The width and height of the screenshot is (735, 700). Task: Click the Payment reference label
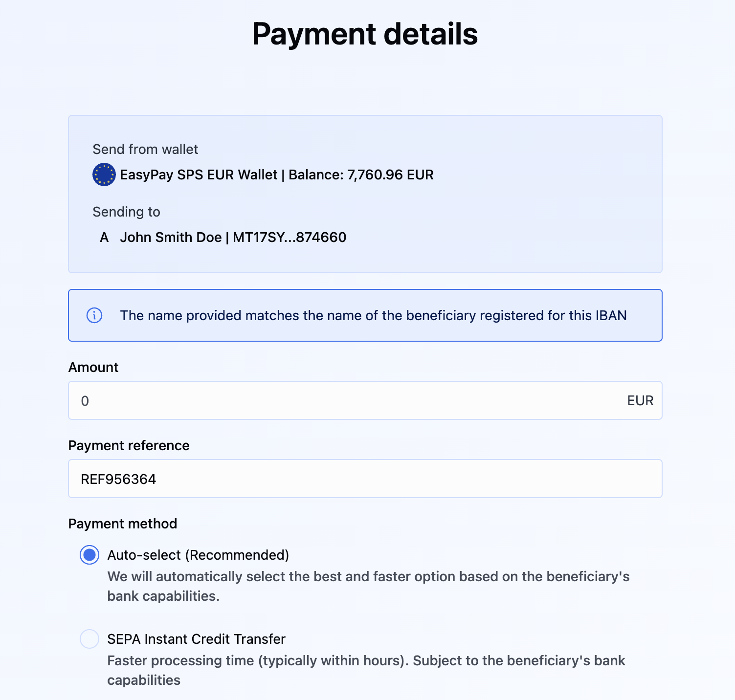tap(129, 446)
